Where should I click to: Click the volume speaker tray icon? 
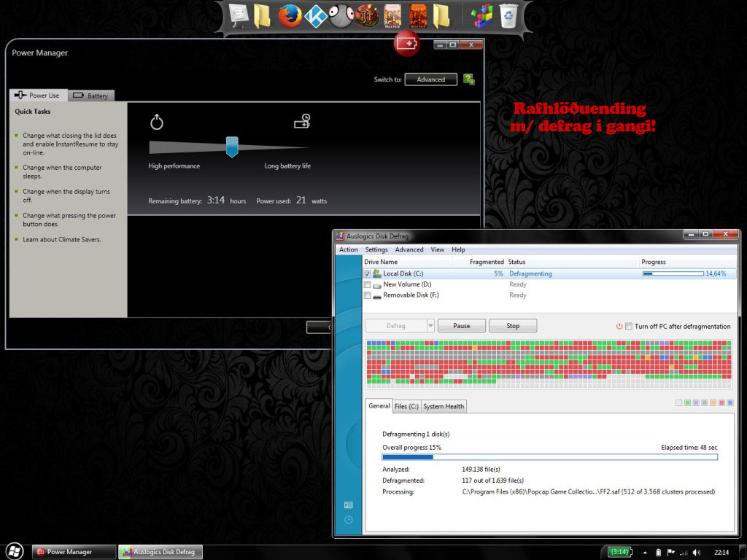point(697,552)
